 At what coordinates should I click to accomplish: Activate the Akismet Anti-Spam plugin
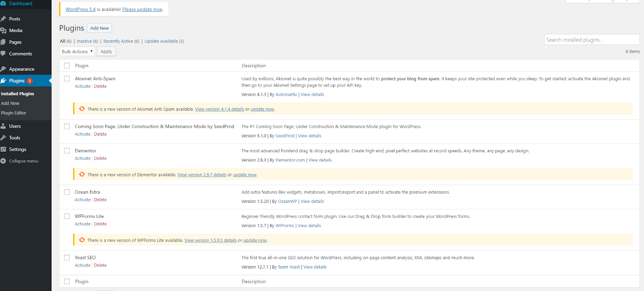click(x=83, y=86)
